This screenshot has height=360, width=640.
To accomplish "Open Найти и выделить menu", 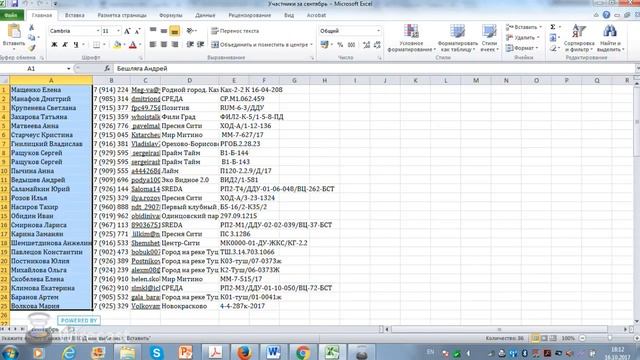I will [x=610, y=38].
